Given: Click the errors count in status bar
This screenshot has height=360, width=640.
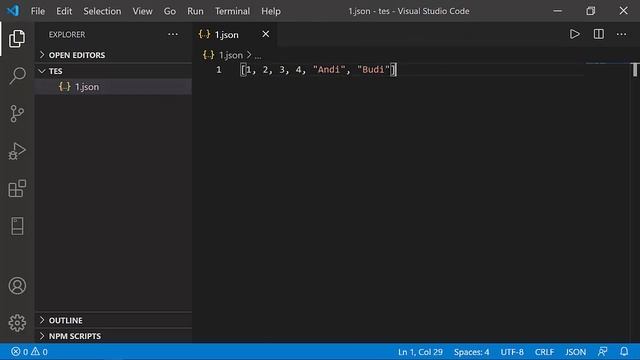Looking at the screenshot, I should (x=20, y=352).
